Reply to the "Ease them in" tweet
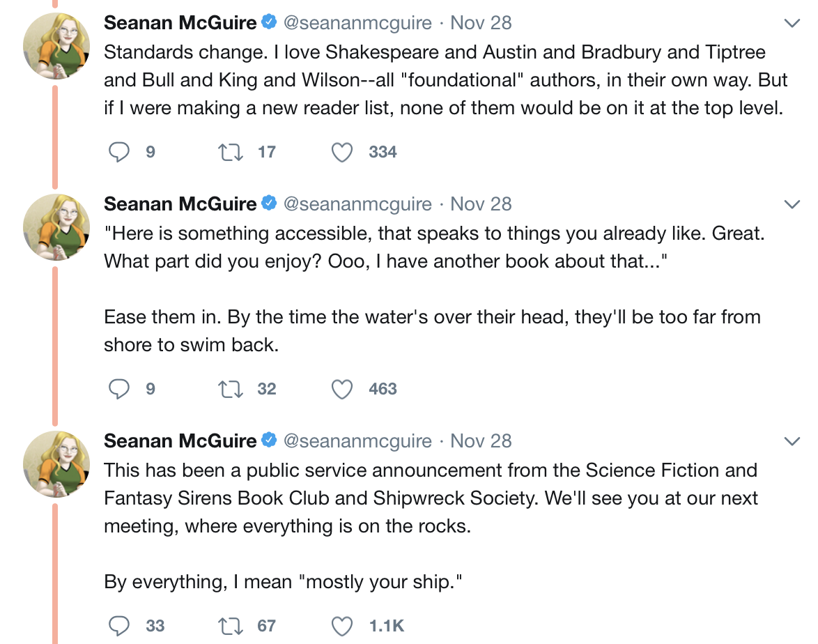Viewport: 818px width, 644px height. [x=120, y=389]
